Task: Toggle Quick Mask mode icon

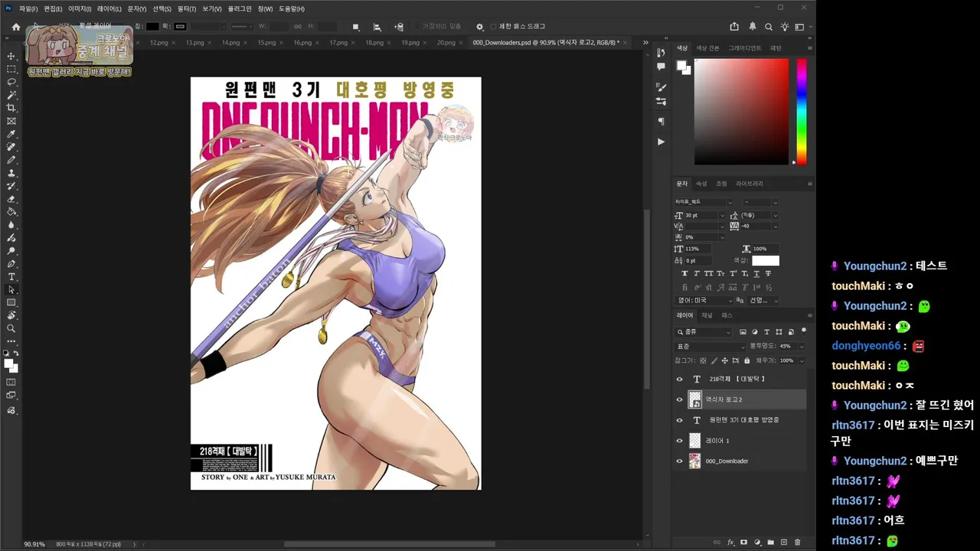Action: coord(11,382)
